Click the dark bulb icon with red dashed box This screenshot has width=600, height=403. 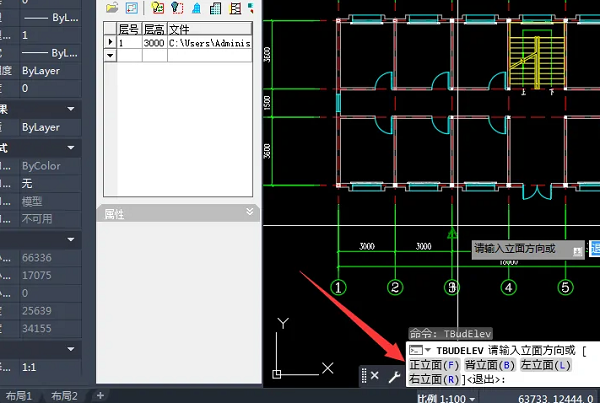pos(177,8)
